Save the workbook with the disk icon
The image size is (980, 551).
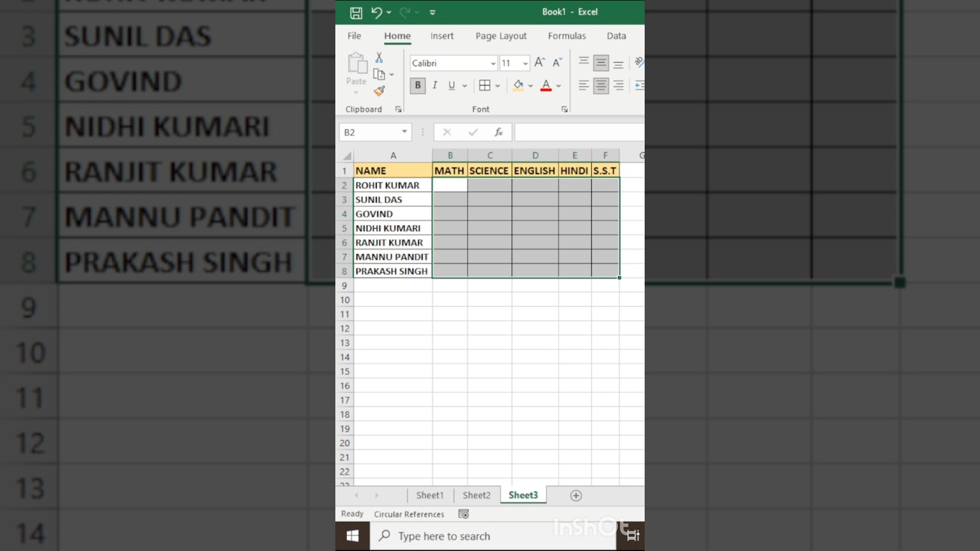click(356, 12)
